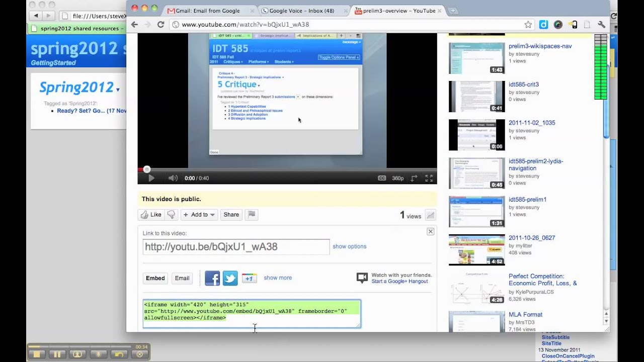This screenshot has height=362, width=644.
Task: Open the prelim3-wikispaces-nav video thumbnail
Action: [476, 58]
